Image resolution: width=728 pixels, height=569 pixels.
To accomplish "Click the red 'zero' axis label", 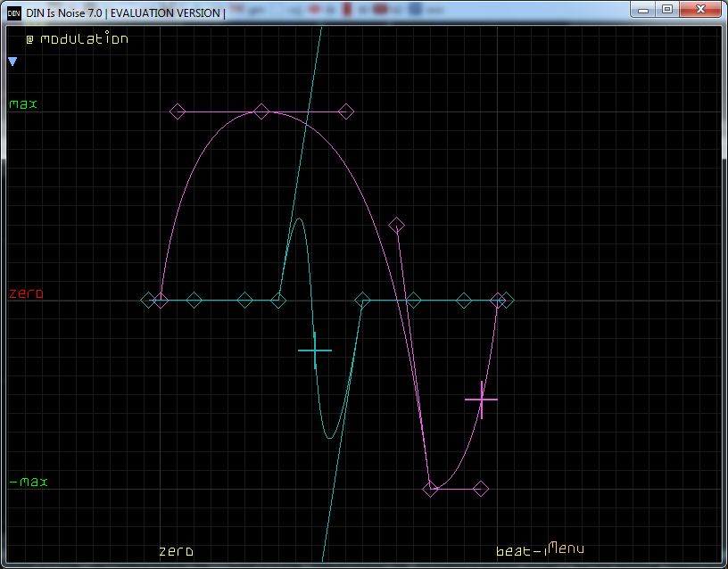I will pos(24,293).
